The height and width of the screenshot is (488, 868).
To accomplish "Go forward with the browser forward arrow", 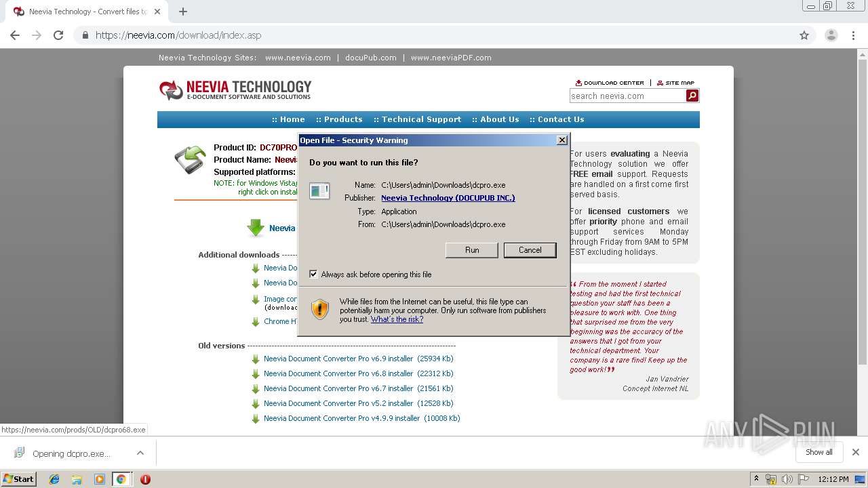I will pos(37,35).
